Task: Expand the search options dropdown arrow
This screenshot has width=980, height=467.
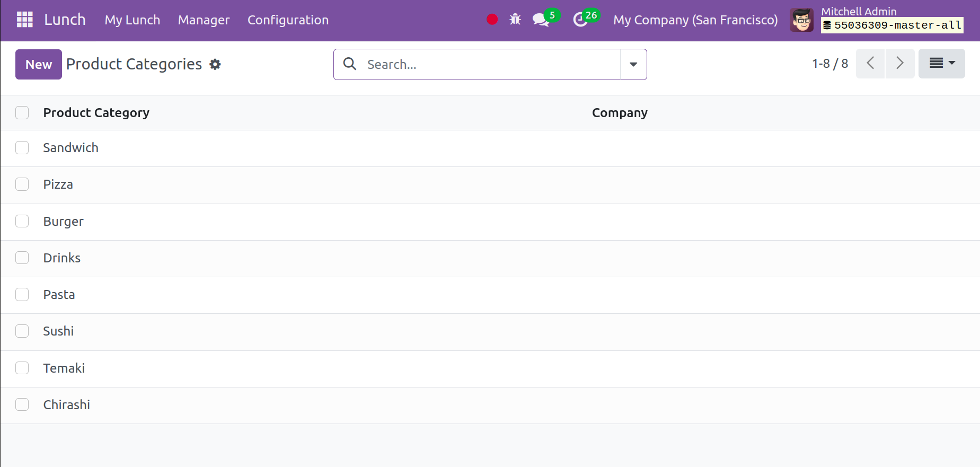Action: click(633, 64)
